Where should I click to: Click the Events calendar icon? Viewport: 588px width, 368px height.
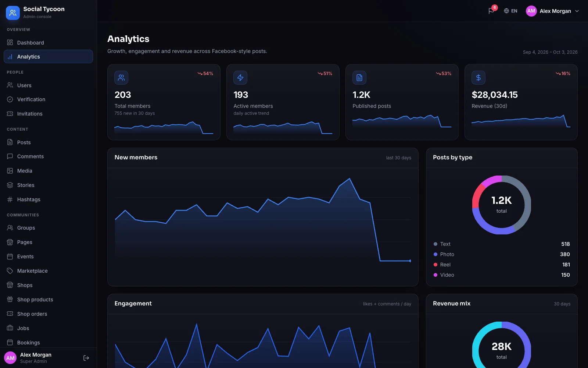point(10,256)
